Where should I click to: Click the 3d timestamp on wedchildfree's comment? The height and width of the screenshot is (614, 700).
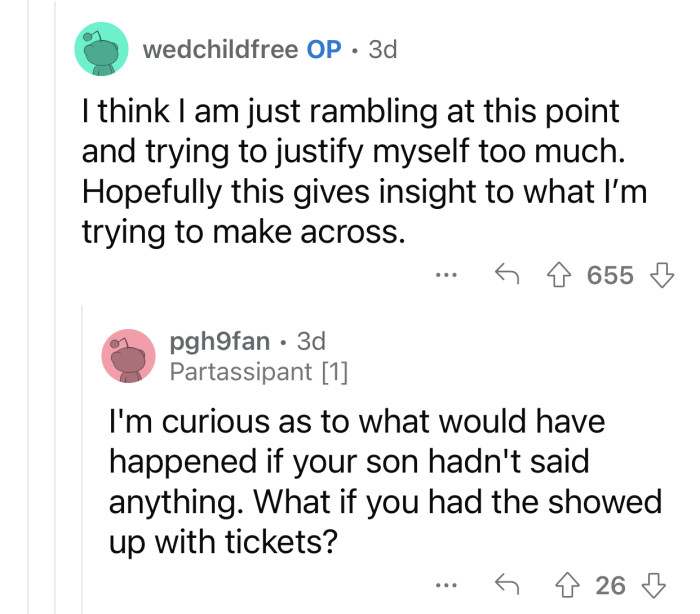[x=382, y=50]
